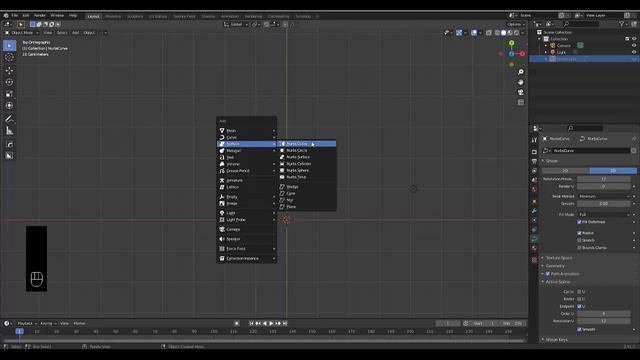Jump to the timeline start frame
This screenshot has width=640, height=360.
[x=251, y=323]
